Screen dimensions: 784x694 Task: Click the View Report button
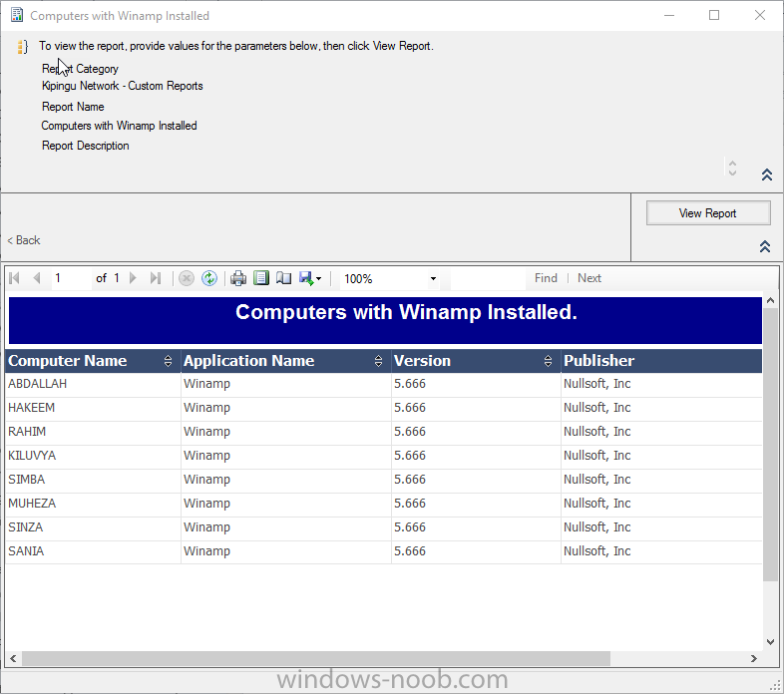(708, 213)
